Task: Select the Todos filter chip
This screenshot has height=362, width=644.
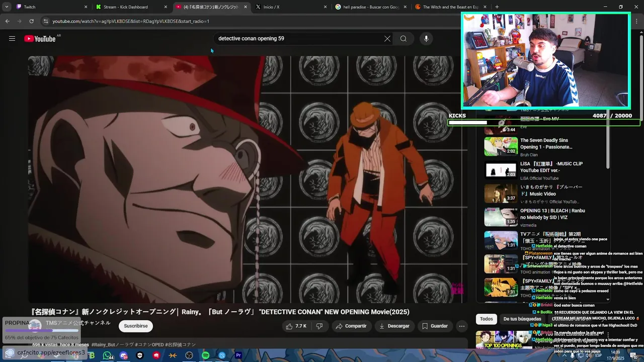Action: pos(487,319)
